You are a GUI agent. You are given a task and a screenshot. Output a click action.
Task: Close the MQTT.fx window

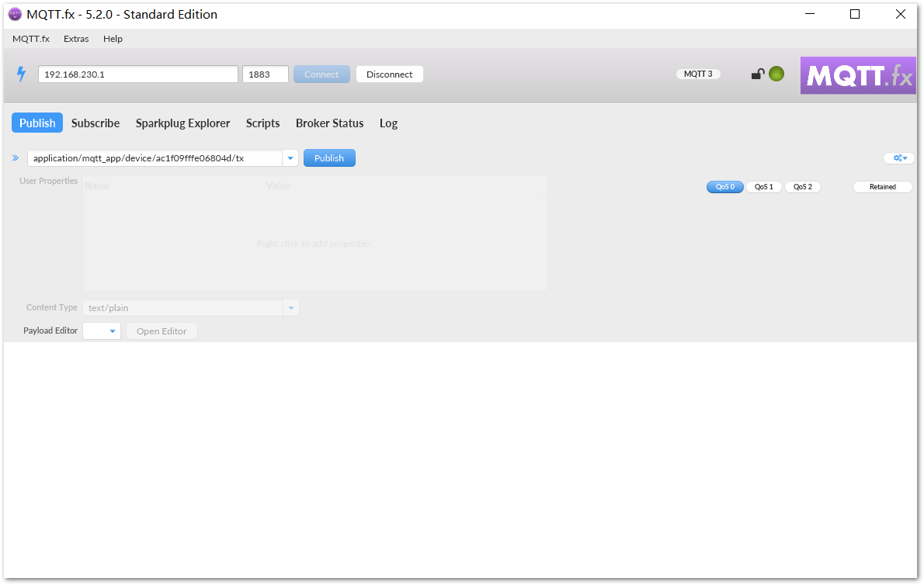[x=901, y=14]
